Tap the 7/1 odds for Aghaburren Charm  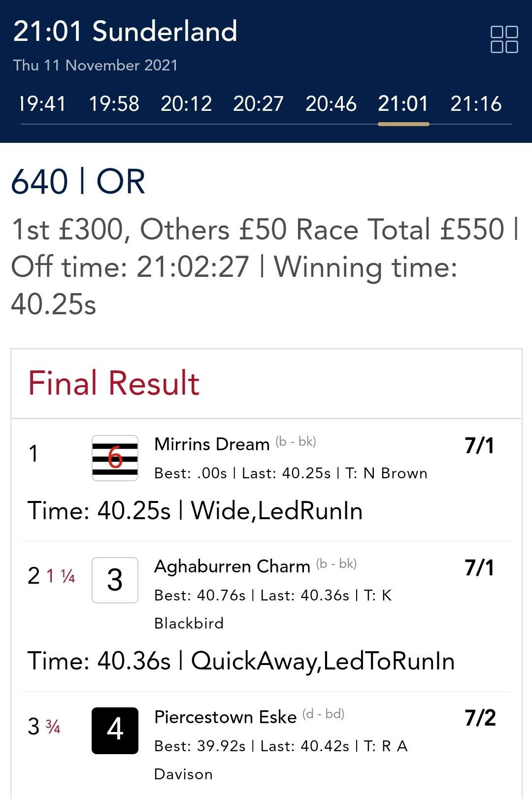479,567
